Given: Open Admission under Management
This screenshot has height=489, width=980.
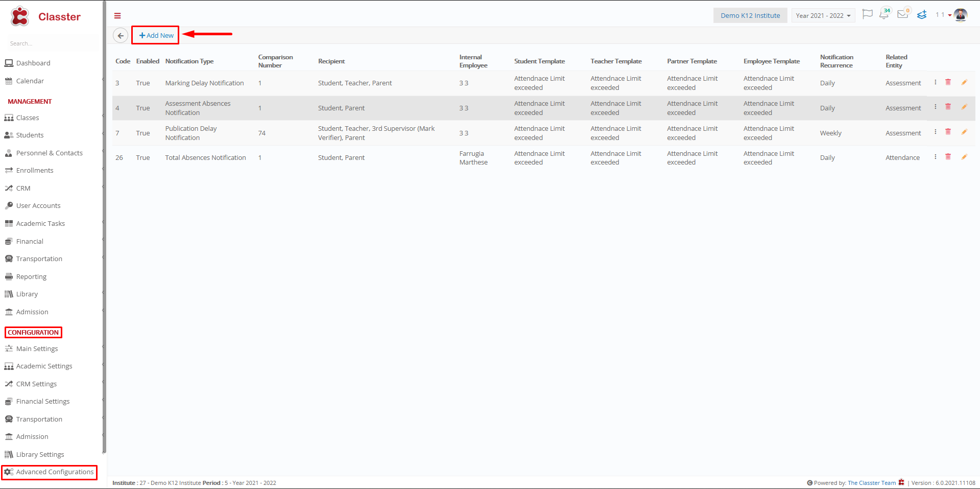Looking at the screenshot, I should (32, 312).
